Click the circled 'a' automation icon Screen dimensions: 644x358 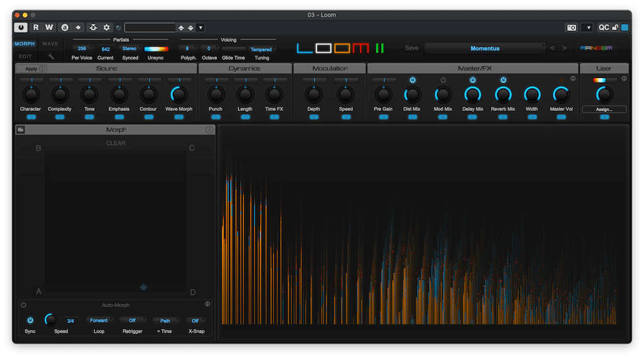(x=65, y=28)
